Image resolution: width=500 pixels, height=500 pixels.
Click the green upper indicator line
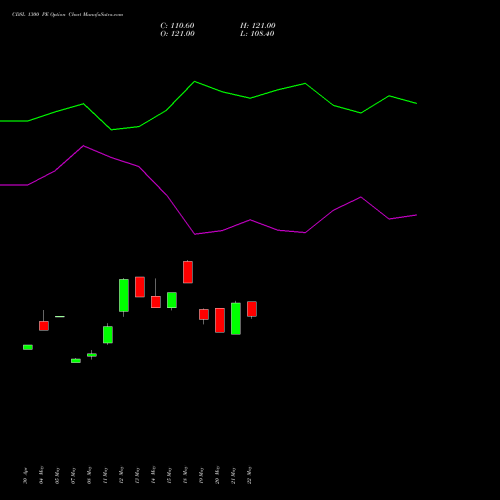pos(208,87)
